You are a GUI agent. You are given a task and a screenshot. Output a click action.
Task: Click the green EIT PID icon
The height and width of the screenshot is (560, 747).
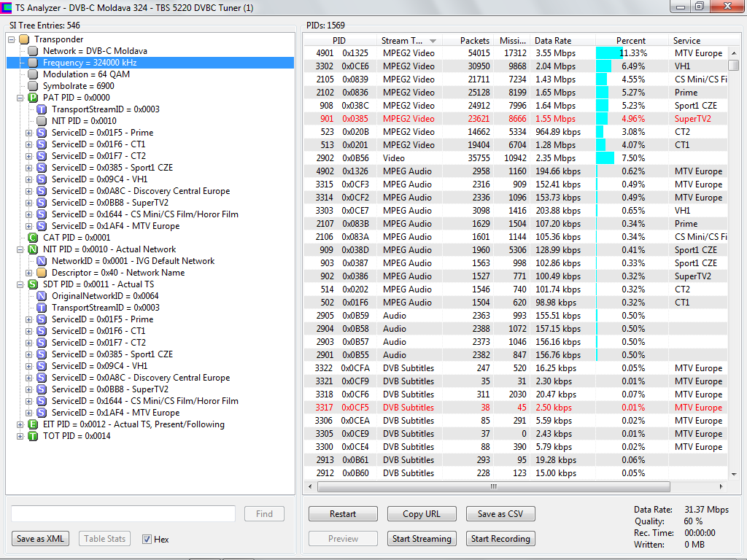tap(33, 424)
